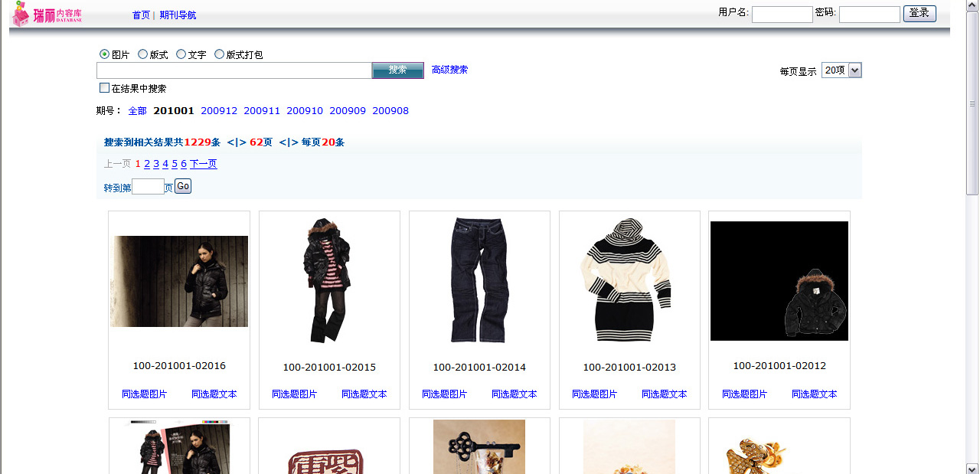Select the 版式 radio button
980x474 pixels.
143,54
